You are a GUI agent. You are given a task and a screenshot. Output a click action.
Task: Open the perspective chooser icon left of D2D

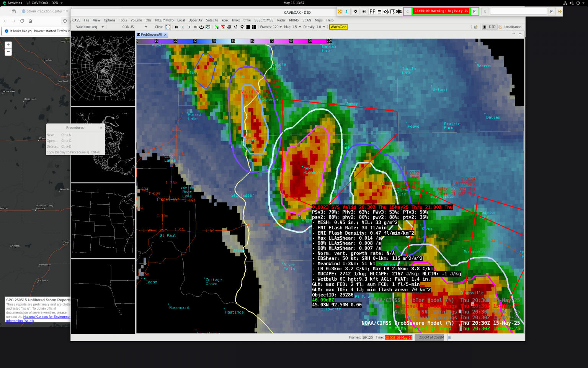476,27
